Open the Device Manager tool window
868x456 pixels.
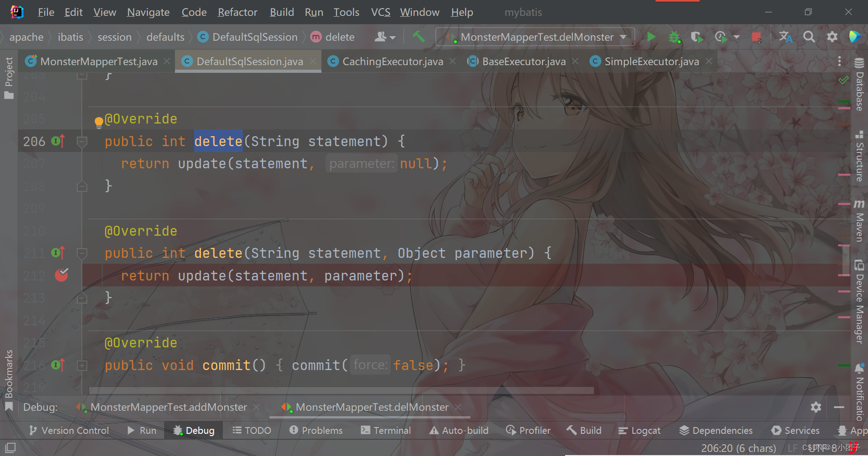pos(859,302)
